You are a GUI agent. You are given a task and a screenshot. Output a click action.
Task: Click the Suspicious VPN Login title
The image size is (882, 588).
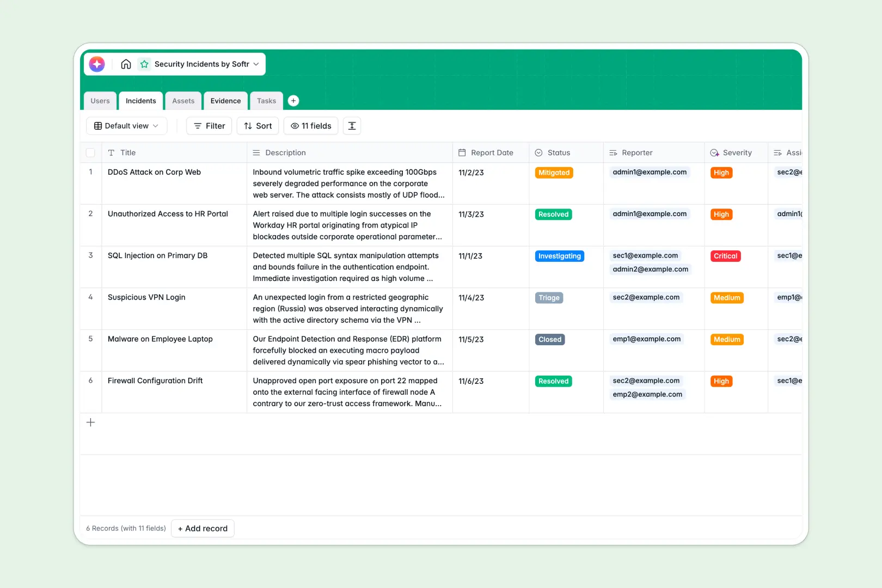click(146, 297)
